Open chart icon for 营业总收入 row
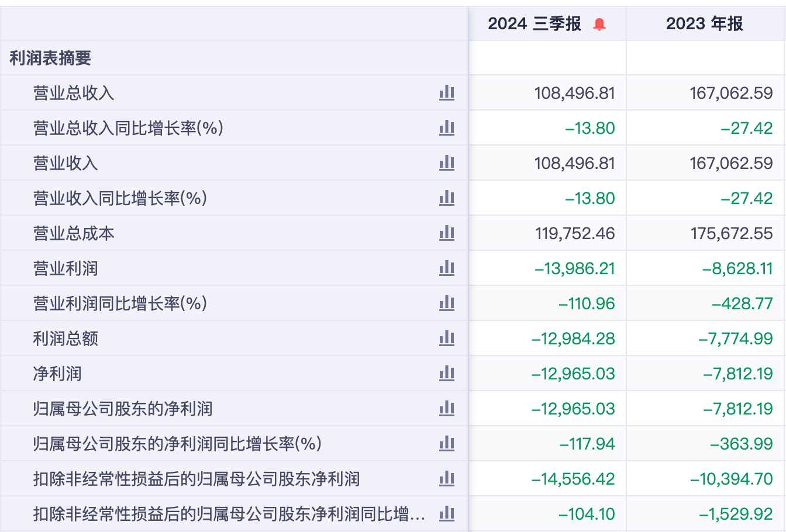 [447, 93]
